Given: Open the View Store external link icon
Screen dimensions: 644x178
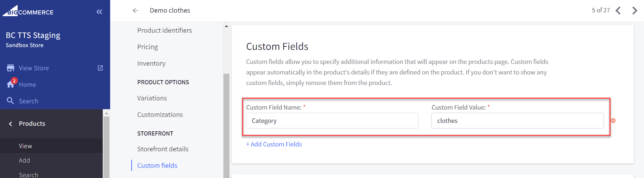Looking at the screenshot, I should 100,68.
